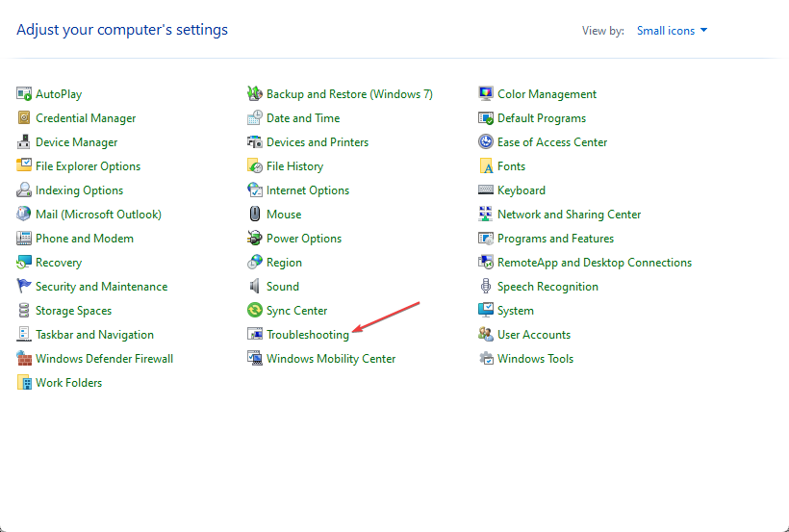Click the Ease of Access Center icon

tap(486, 142)
